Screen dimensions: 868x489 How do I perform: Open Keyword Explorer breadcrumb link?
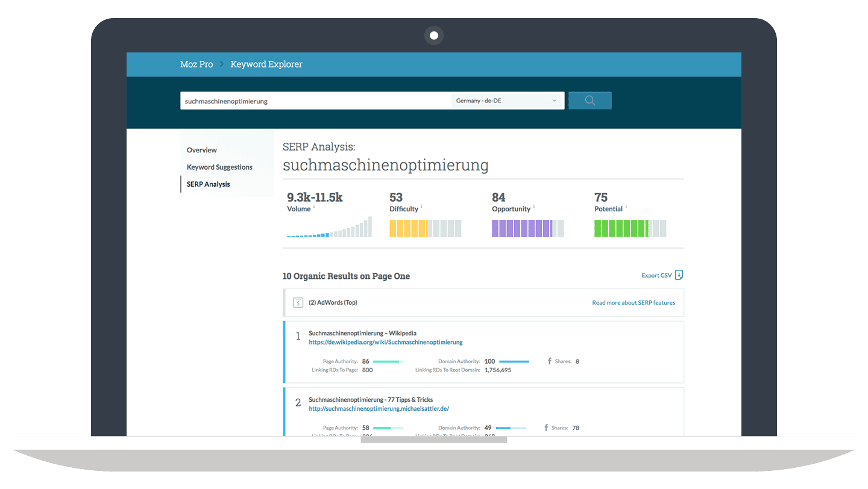(266, 64)
